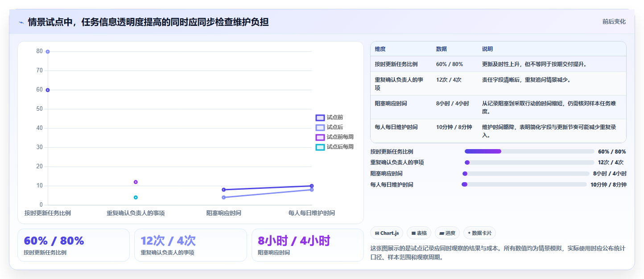Toggle 试点后每周 series via its legend swatch

pyautogui.click(x=320, y=147)
